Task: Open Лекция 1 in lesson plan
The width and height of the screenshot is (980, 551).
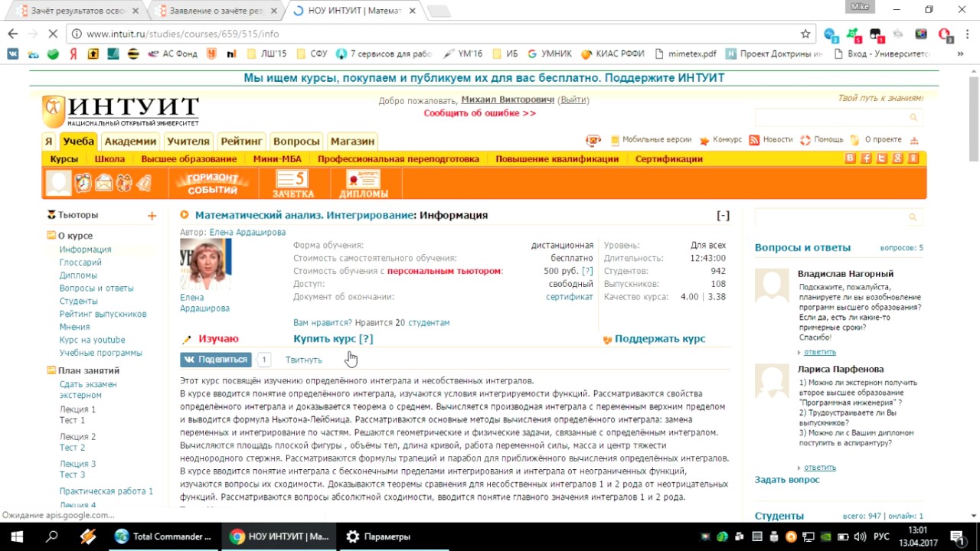Action: click(x=77, y=409)
